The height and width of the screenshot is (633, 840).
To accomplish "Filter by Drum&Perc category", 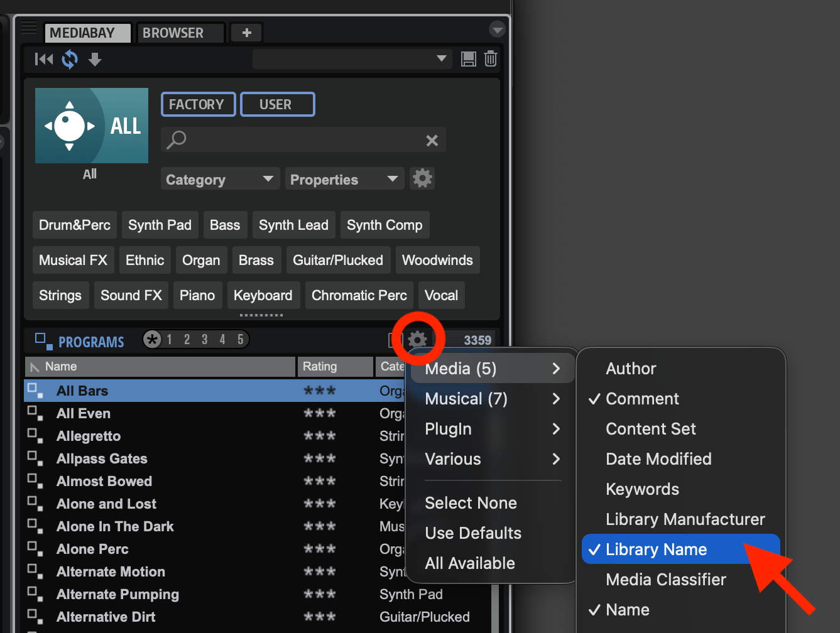I will (x=75, y=225).
